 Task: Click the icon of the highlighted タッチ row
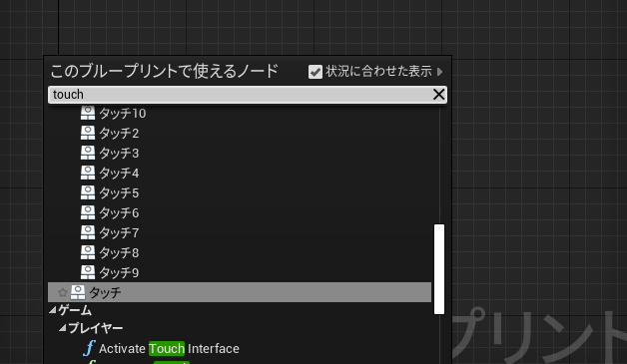(x=78, y=292)
